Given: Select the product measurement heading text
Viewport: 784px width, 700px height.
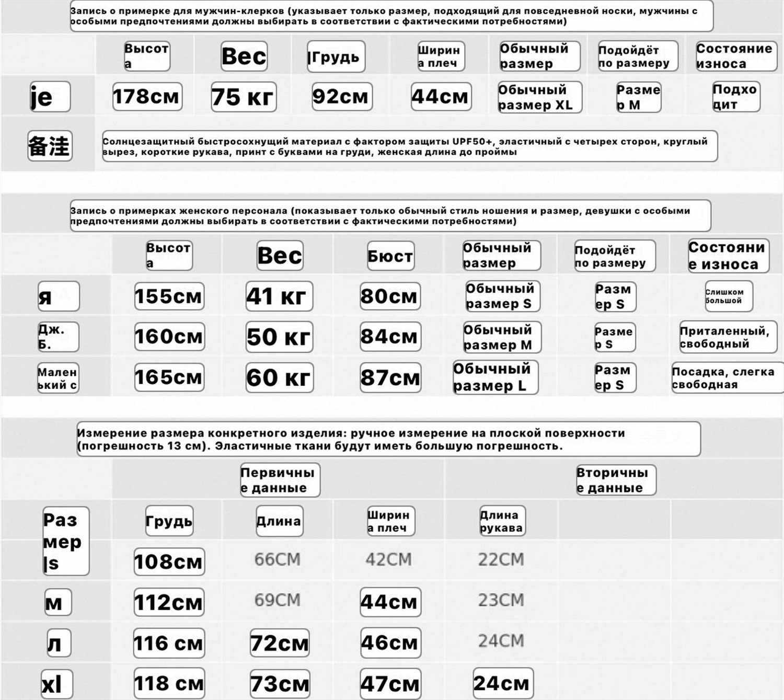Looking at the screenshot, I should 388,440.
